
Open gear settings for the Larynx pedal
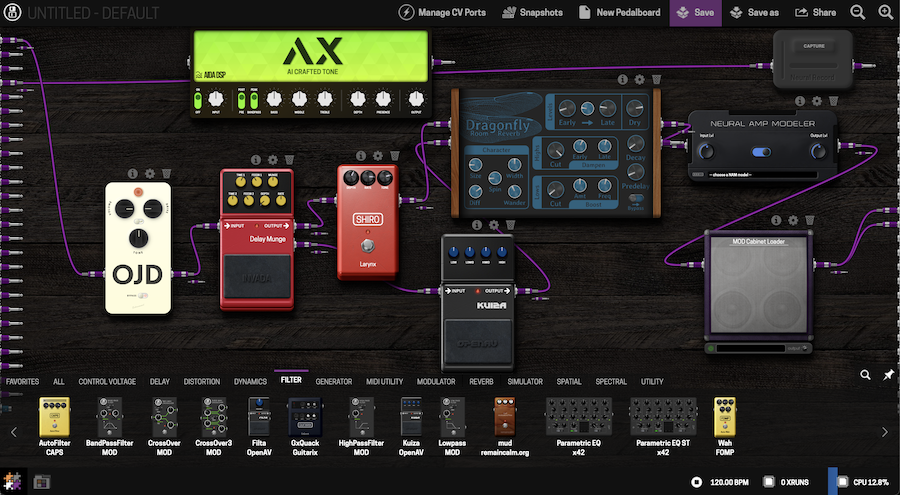[x=378, y=156]
